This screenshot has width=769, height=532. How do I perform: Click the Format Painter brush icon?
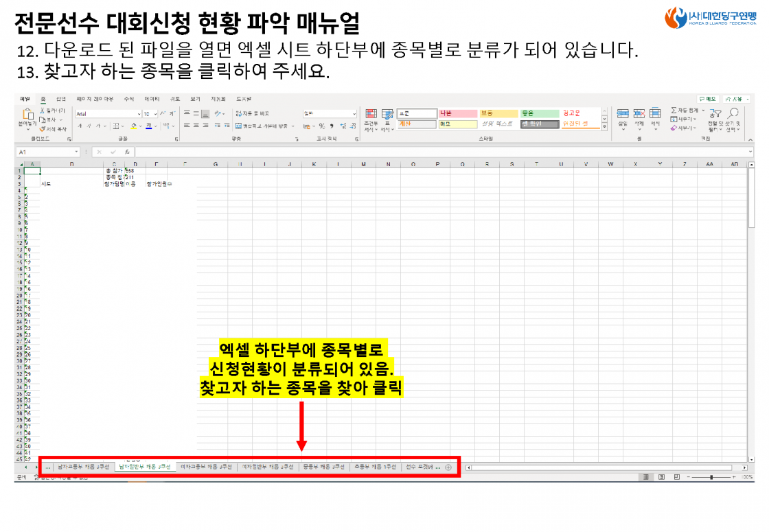coord(42,129)
